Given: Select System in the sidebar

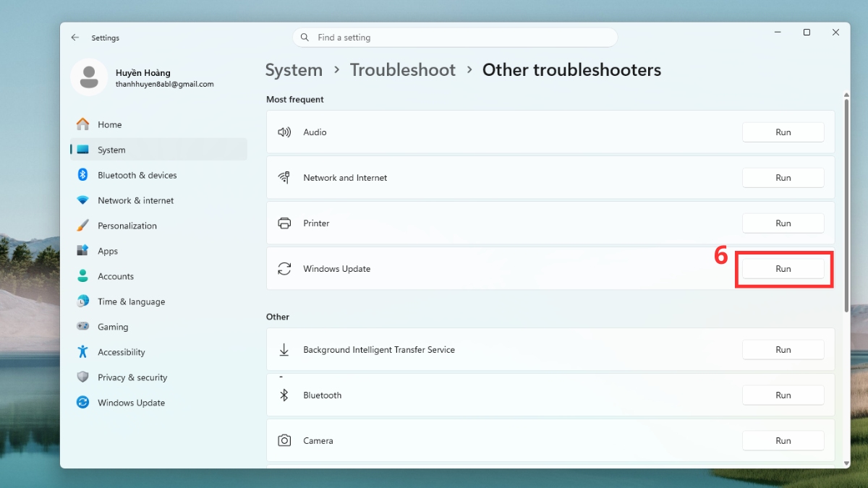Looking at the screenshot, I should pos(158,150).
